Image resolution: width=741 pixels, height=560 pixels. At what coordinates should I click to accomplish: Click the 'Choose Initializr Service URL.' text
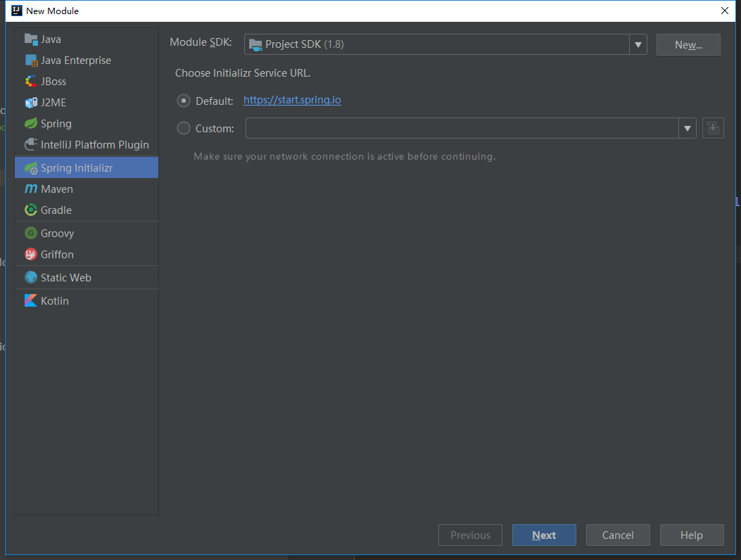pos(243,73)
